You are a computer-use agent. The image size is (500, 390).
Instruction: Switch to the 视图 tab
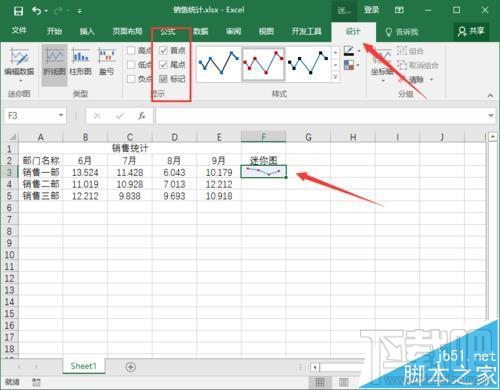(266, 31)
